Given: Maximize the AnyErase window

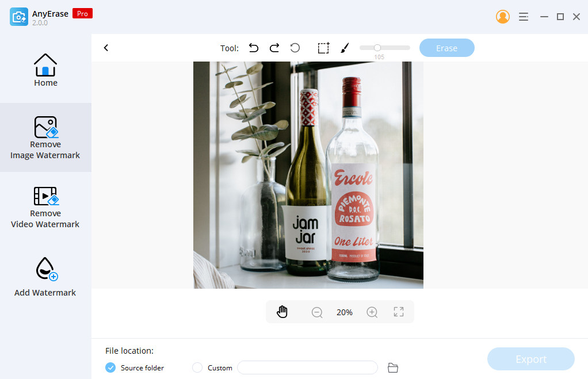Looking at the screenshot, I should click(x=560, y=17).
